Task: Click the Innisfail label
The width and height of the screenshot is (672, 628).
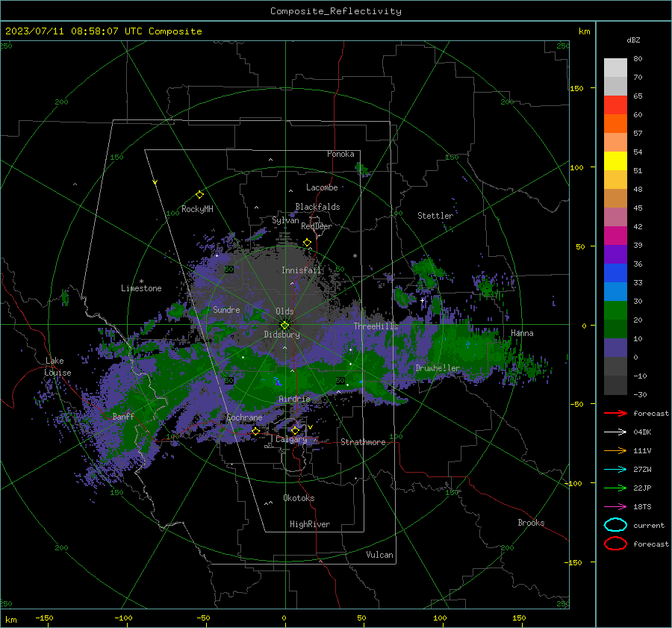Action: 301,270
